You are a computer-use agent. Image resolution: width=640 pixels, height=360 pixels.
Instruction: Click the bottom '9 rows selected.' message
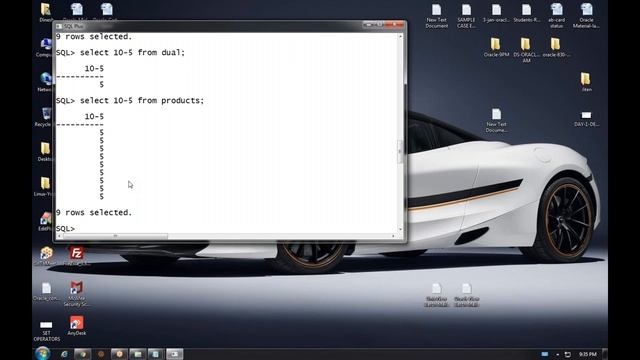(94, 213)
